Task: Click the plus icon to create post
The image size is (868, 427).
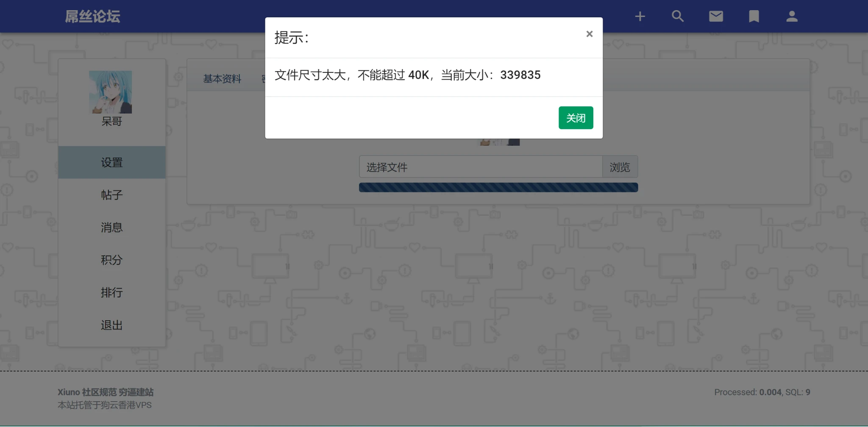Action: pos(640,17)
